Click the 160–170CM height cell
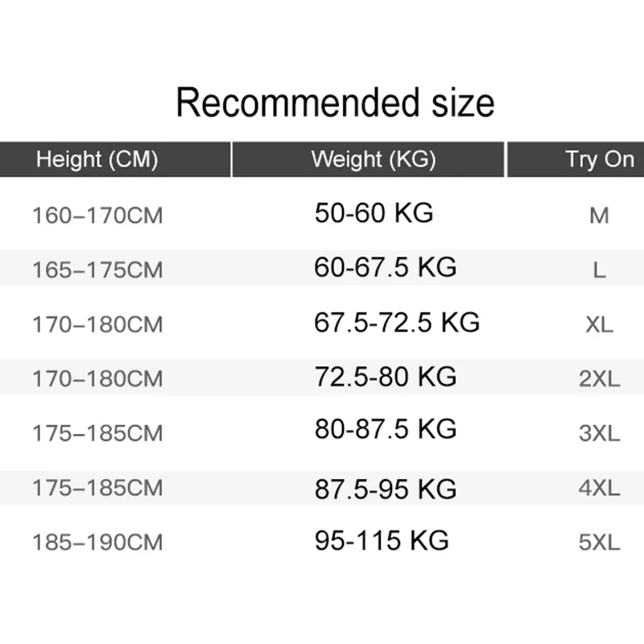Image resolution: width=644 pixels, height=644 pixels. pyautogui.click(x=97, y=216)
